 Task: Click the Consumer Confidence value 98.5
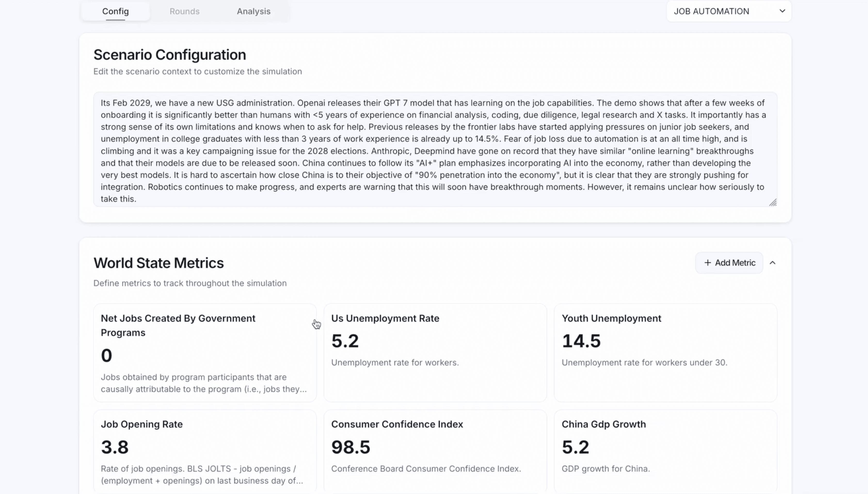[351, 447]
